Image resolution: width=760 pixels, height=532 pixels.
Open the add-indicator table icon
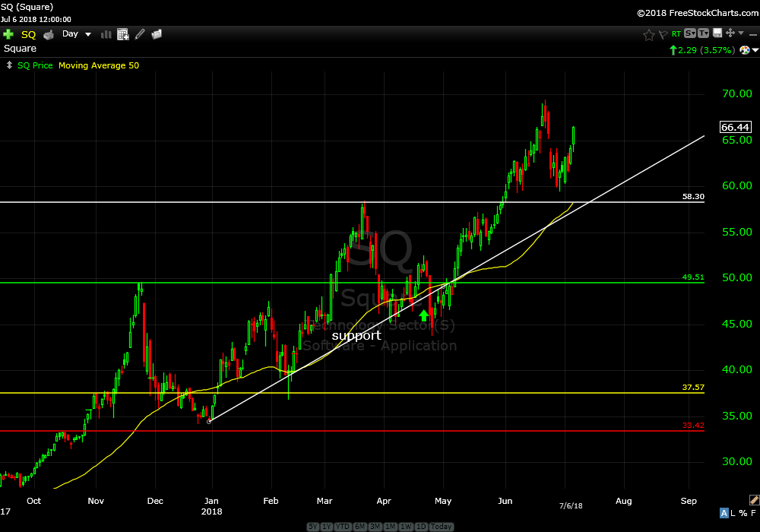[x=122, y=34]
